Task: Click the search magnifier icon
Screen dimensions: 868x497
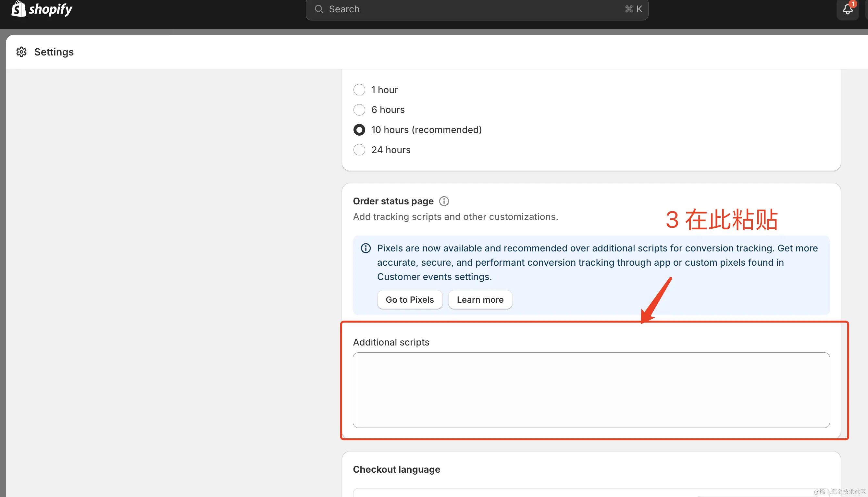Action: click(x=318, y=9)
